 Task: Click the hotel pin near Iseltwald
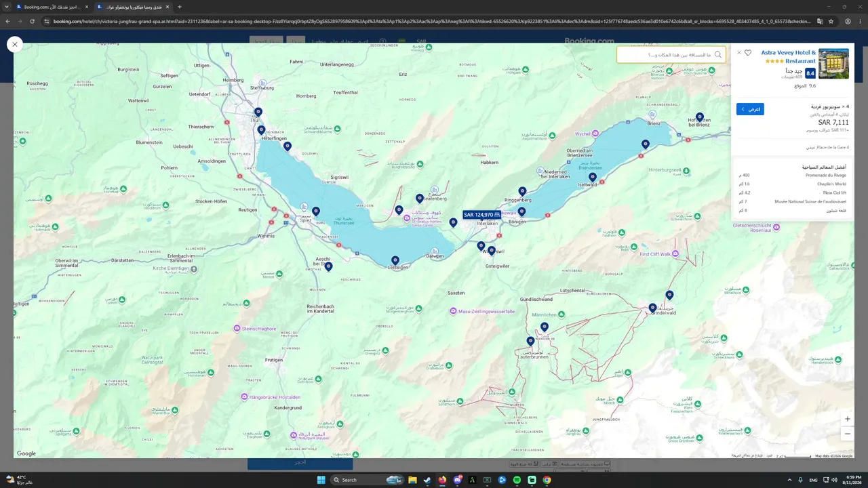[593, 178]
